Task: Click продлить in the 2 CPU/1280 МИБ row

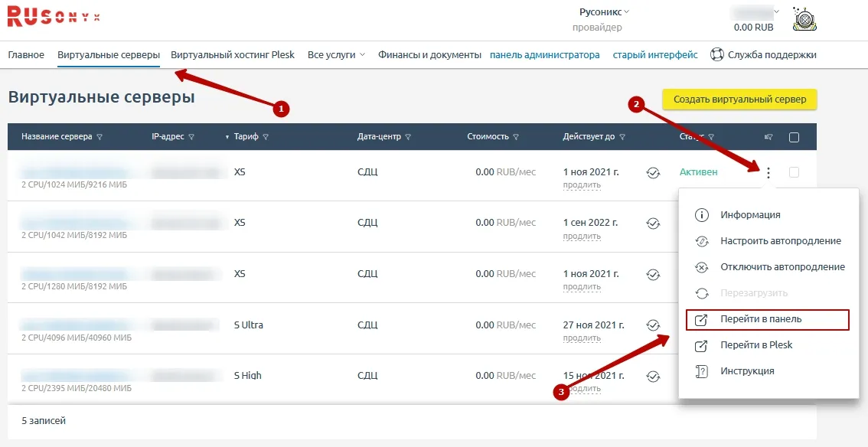Action: point(582,286)
